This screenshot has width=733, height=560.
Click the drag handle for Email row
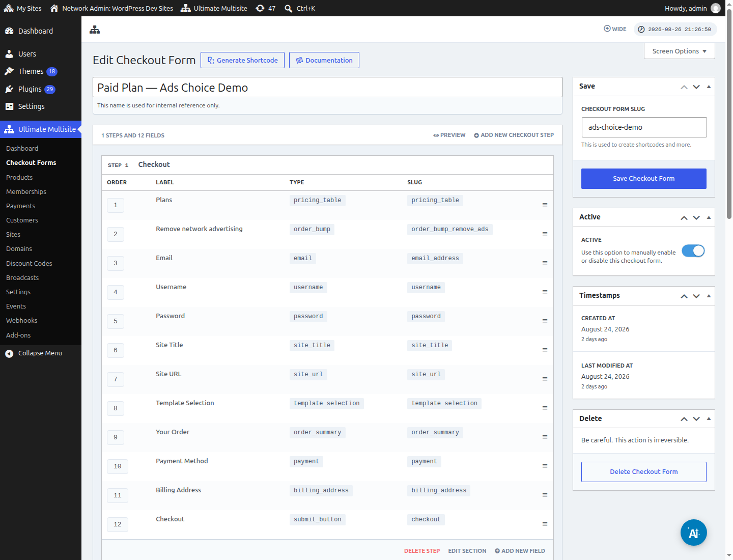[x=545, y=263]
